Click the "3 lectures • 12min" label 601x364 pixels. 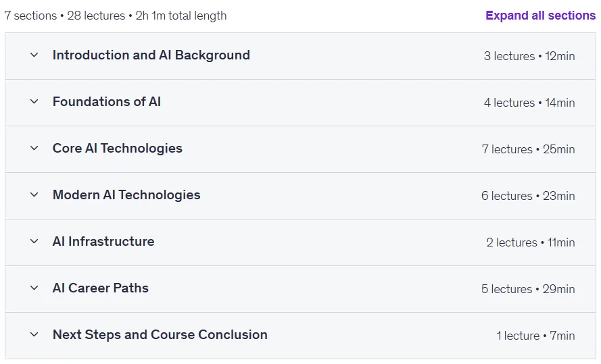pyautogui.click(x=529, y=56)
